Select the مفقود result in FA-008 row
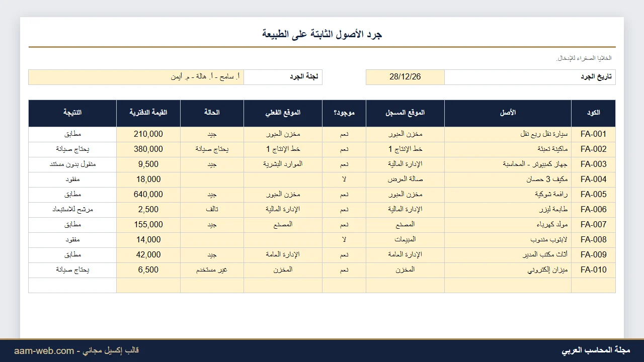The height and width of the screenshot is (362, 644). coord(72,240)
